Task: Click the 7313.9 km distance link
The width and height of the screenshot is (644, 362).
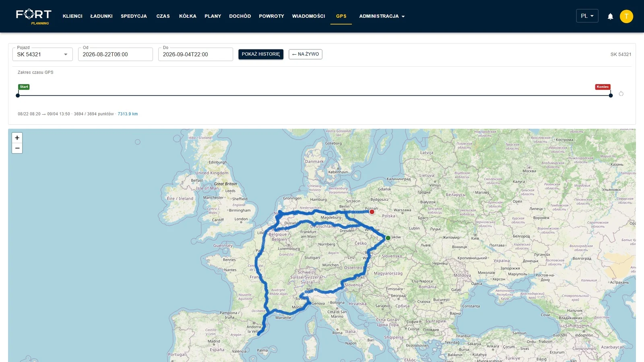Action: [128, 114]
